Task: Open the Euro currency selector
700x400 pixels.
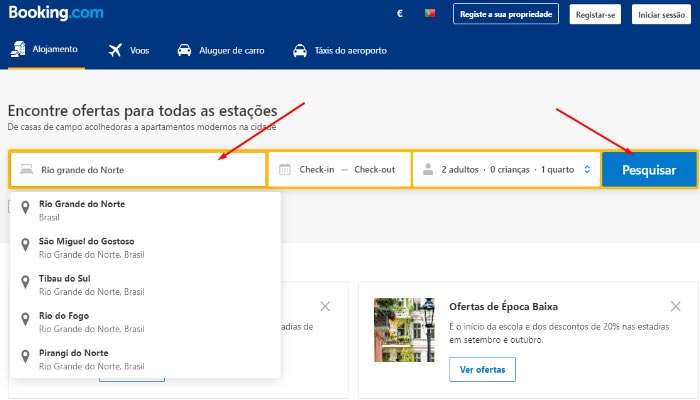Action: pos(400,13)
